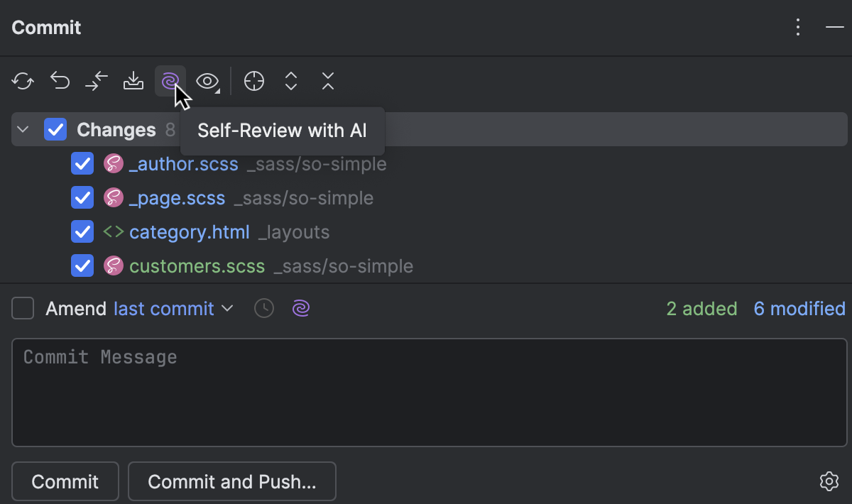
Task: Select the category.html file name
Action: coord(190,232)
